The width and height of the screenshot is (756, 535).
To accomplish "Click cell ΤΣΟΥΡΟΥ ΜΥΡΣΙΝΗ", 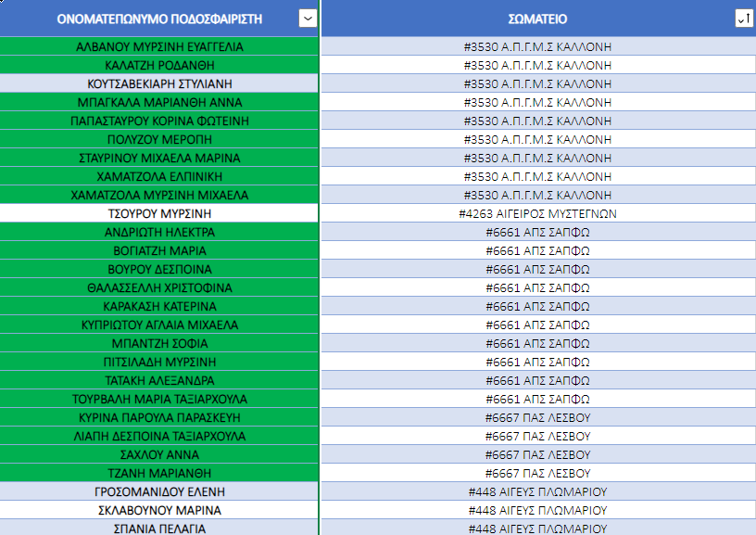I will pyautogui.click(x=159, y=213).
